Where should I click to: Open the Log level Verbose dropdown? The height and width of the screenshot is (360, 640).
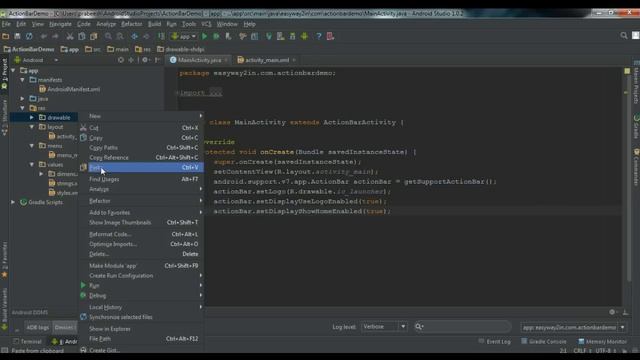(x=384, y=327)
